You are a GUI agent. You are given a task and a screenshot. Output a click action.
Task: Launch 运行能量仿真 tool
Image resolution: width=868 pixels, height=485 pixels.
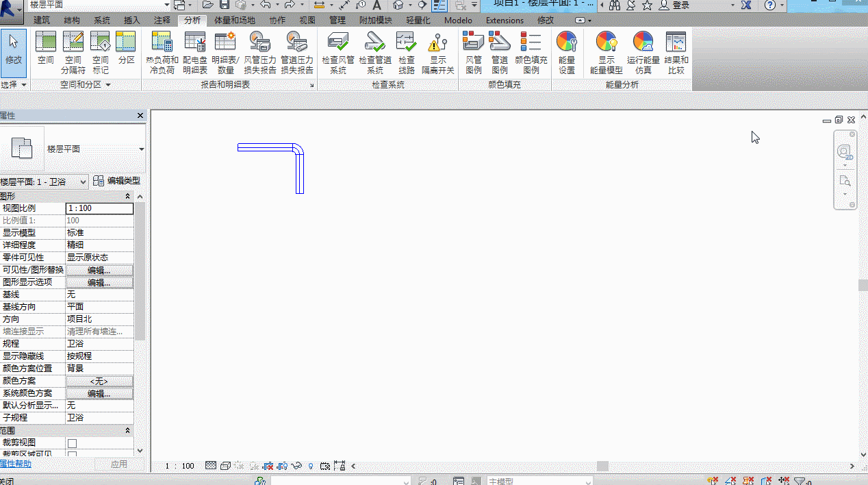[643, 52]
